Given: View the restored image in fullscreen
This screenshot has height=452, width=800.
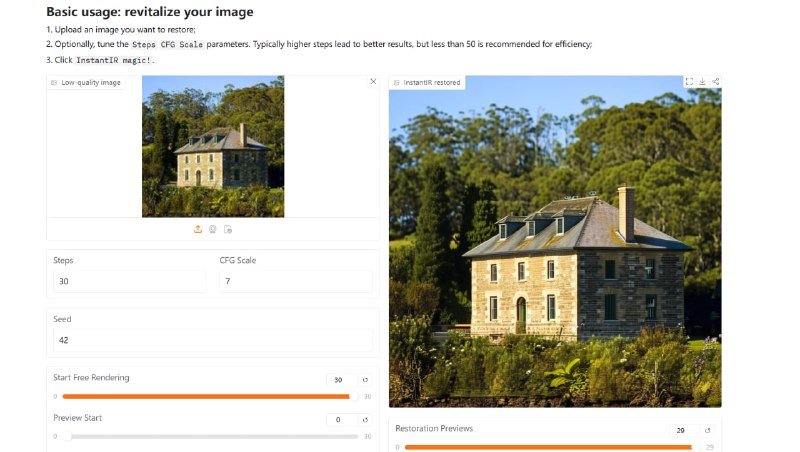Looking at the screenshot, I should (689, 82).
